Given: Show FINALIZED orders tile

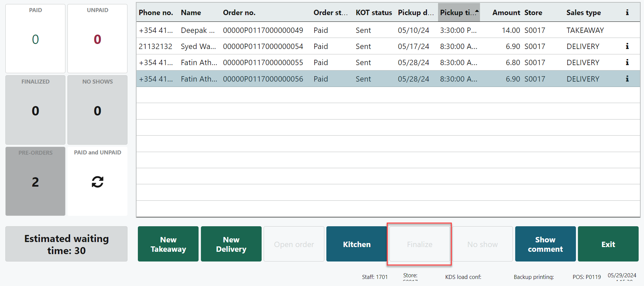Looking at the screenshot, I should point(35,110).
